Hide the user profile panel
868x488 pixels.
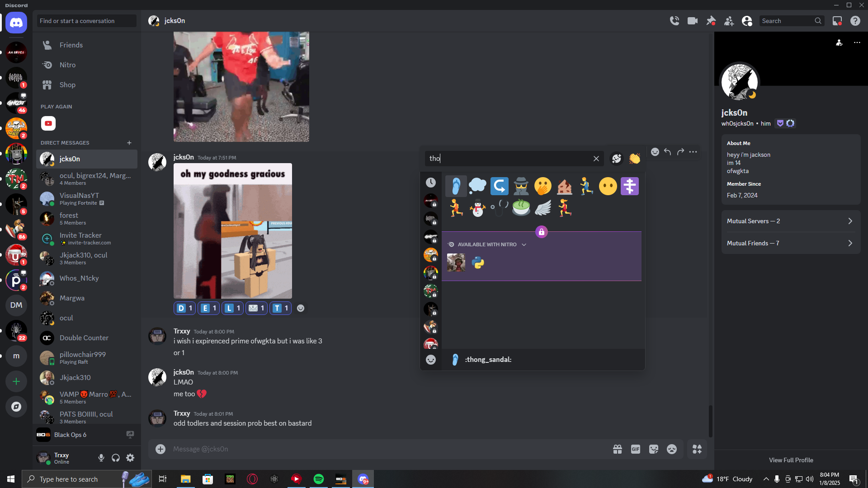[x=747, y=21]
